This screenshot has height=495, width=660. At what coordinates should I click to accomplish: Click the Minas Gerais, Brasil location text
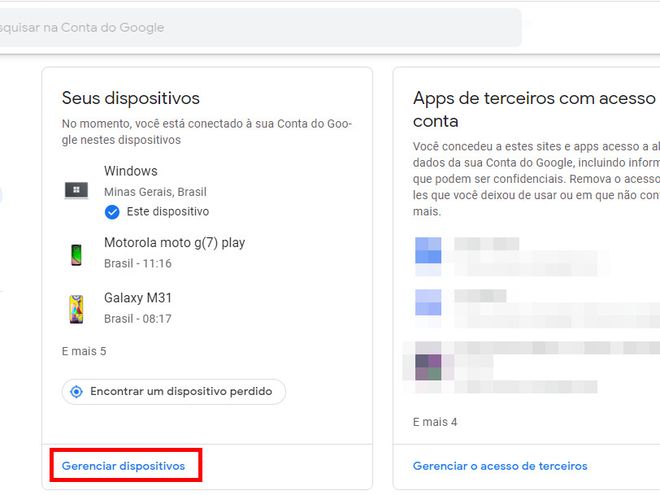(x=155, y=192)
